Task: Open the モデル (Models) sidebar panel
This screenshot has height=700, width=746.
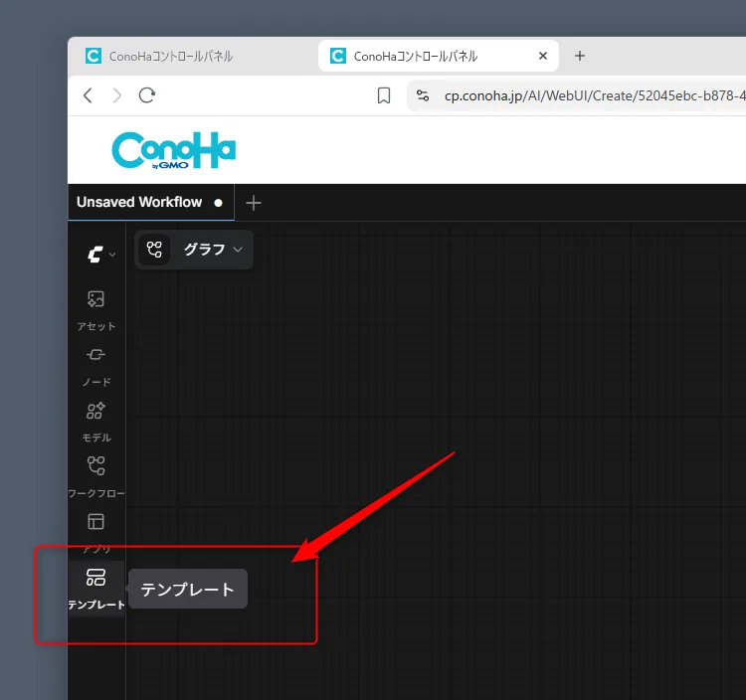Action: click(96, 423)
